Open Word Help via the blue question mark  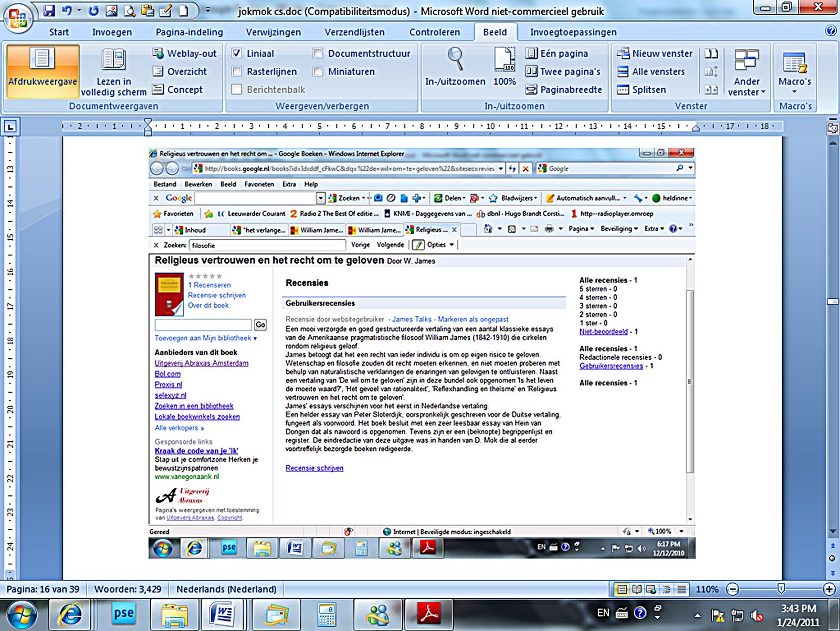coord(831,30)
